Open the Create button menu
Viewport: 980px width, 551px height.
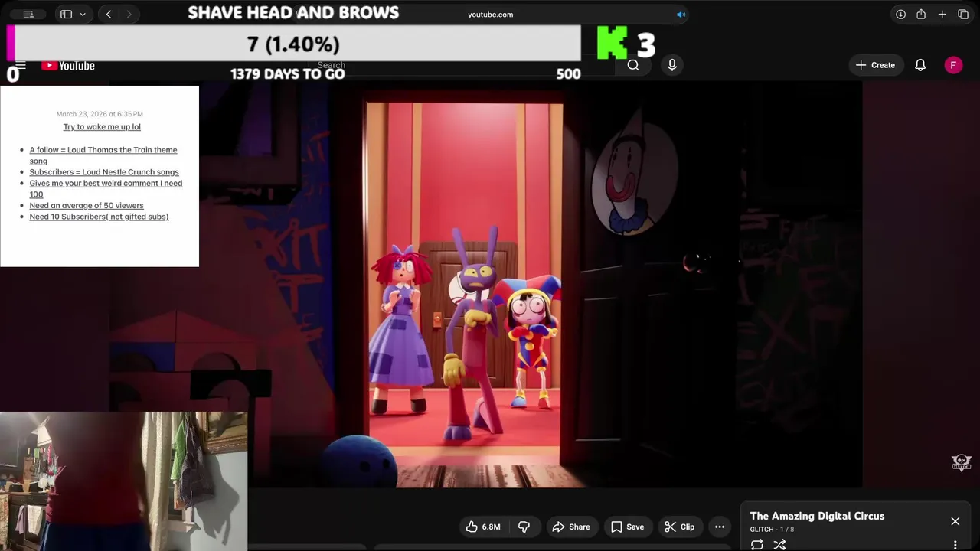point(875,65)
